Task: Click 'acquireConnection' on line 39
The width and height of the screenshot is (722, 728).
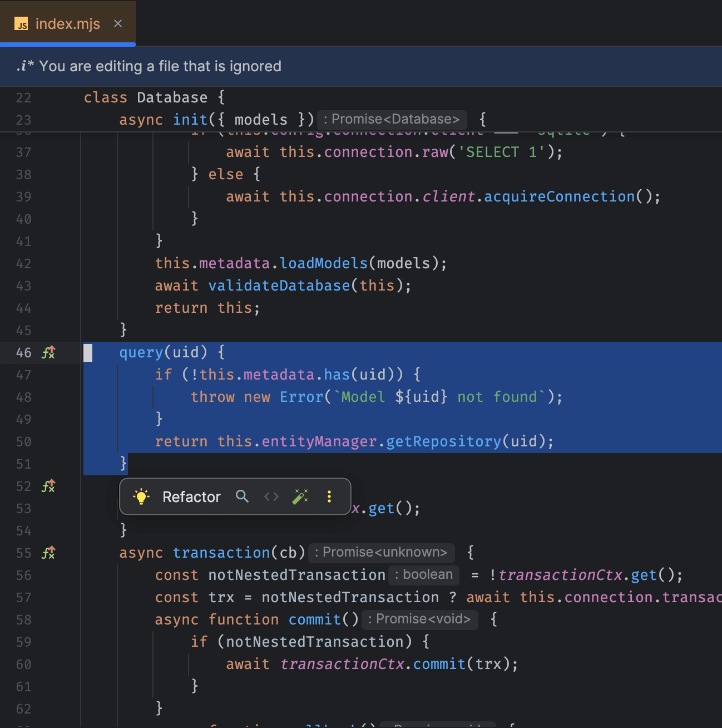Action: tap(560, 196)
